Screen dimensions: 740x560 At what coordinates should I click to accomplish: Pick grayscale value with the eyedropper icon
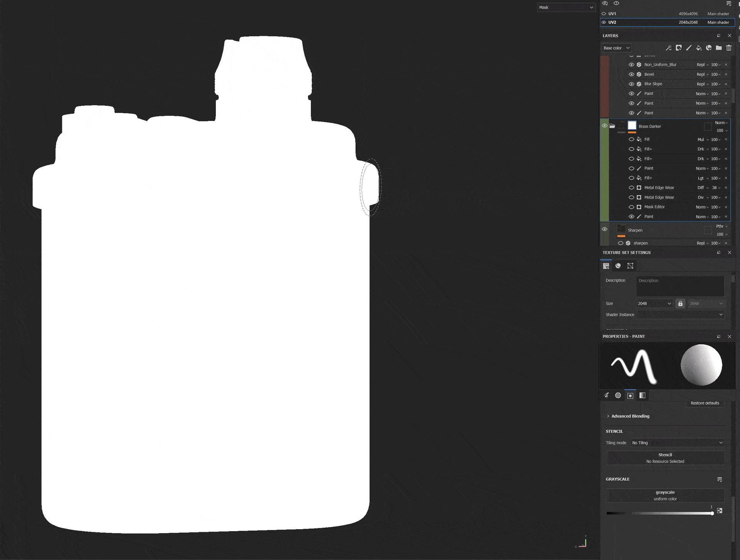720,511
